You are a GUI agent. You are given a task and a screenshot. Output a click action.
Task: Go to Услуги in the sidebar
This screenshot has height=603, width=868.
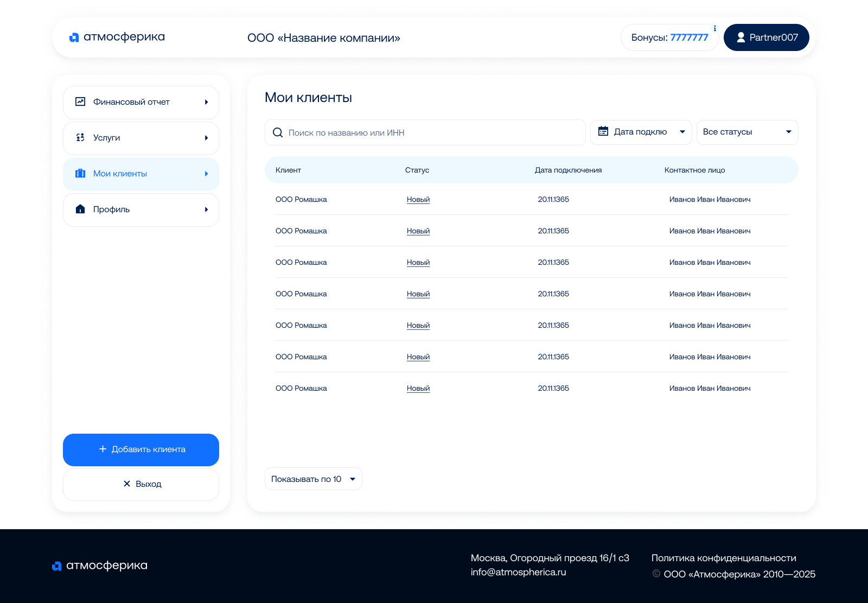141,138
